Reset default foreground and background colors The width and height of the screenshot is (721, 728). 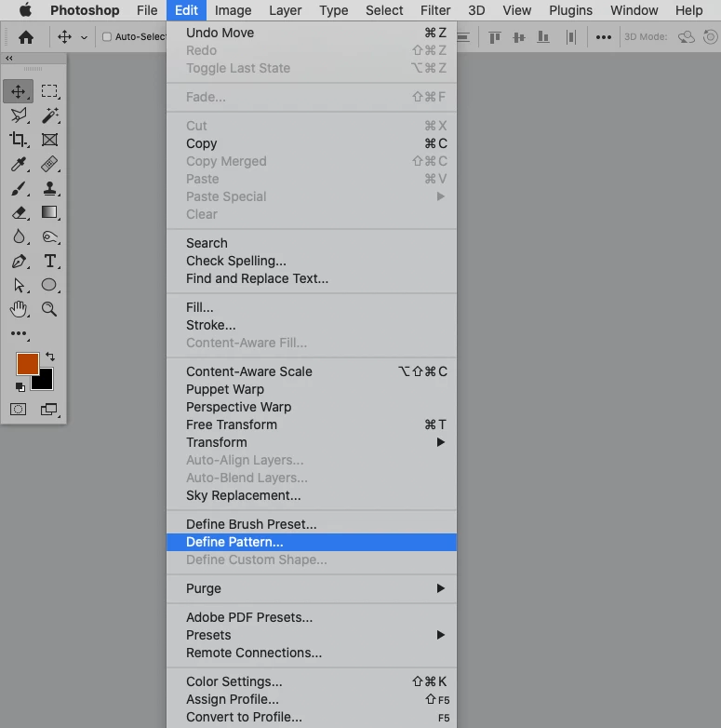pyautogui.click(x=20, y=386)
